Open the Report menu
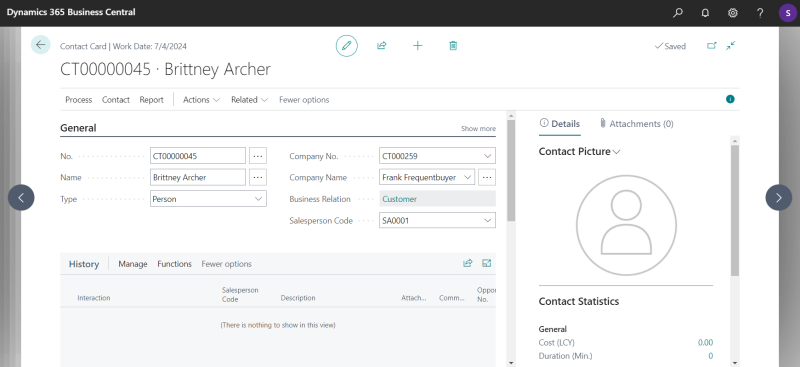 (152, 100)
